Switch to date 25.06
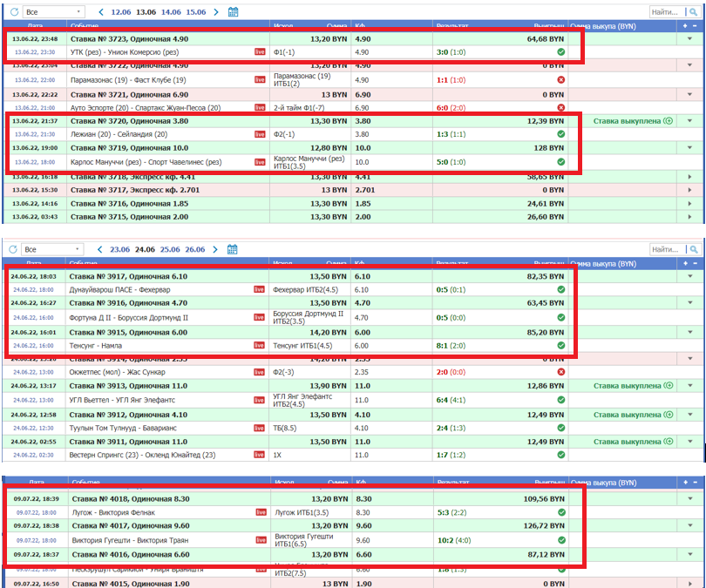The height and width of the screenshot is (588, 706). (x=172, y=249)
